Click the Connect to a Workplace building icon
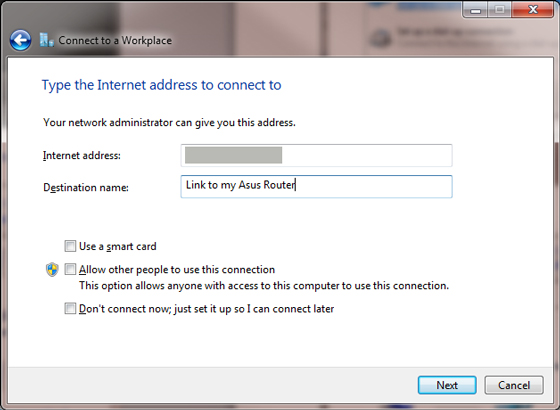The width and height of the screenshot is (560, 410). tap(46, 40)
